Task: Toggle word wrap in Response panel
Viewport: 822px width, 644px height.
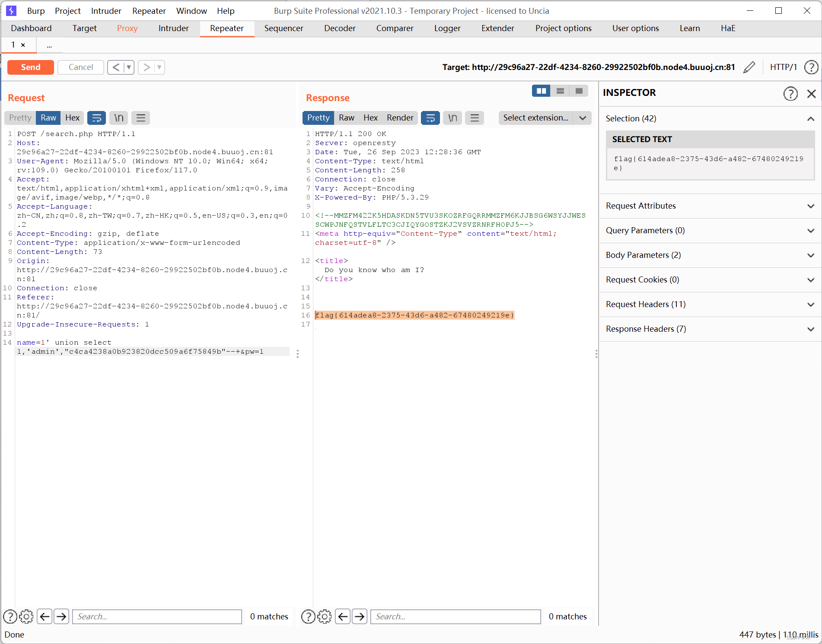Action: pyautogui.click(x=430, y=118)
